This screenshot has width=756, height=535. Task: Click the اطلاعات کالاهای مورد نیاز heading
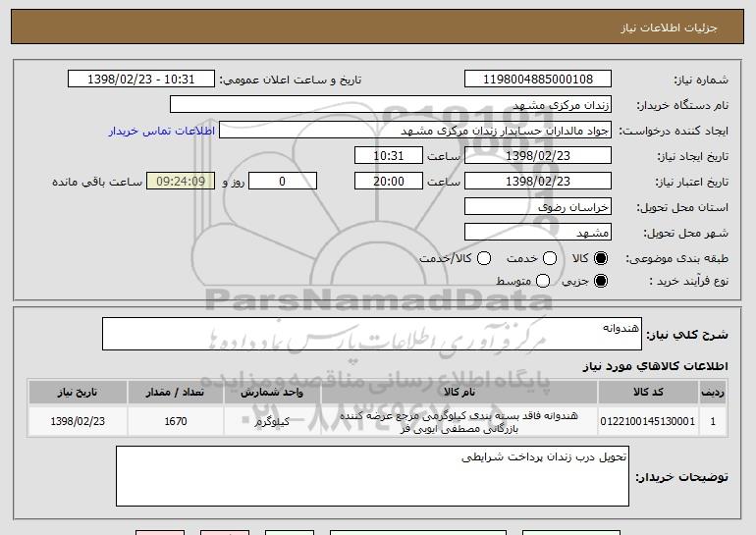tap(655, 366)
